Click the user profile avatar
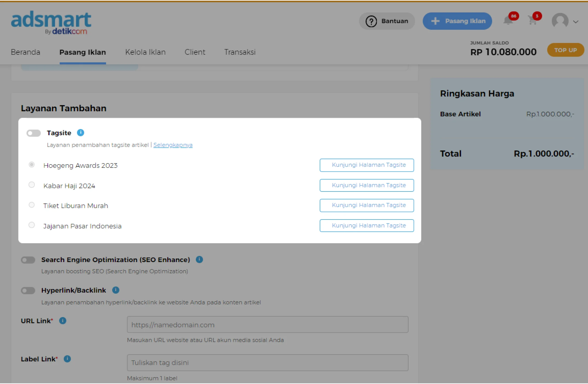Viewport: 588px width, 384px height. click(560, 21)
